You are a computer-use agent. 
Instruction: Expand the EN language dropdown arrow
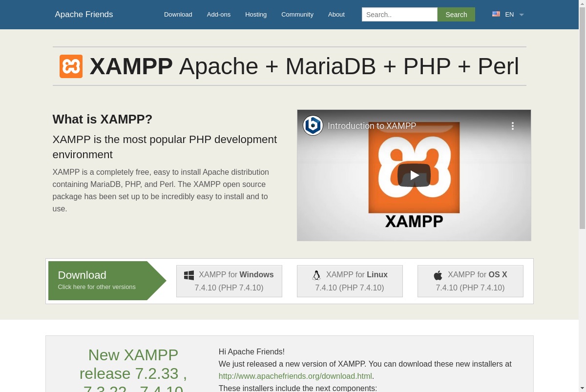point(522,15)
